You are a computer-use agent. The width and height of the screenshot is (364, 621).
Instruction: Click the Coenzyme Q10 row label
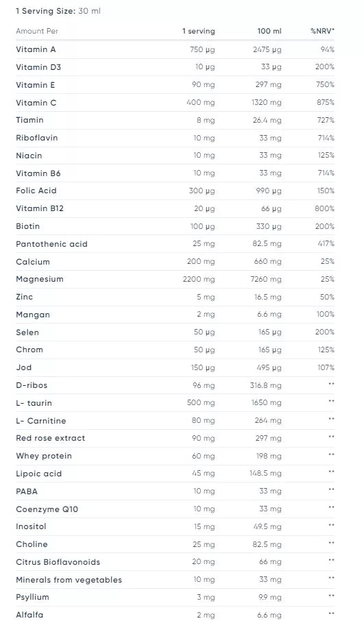coord(47,509)
